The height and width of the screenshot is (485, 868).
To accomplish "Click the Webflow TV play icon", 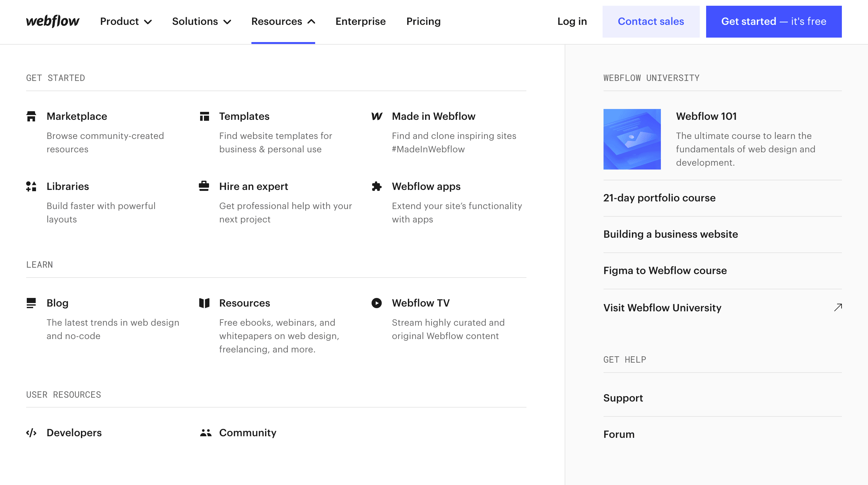I will 377,303.
